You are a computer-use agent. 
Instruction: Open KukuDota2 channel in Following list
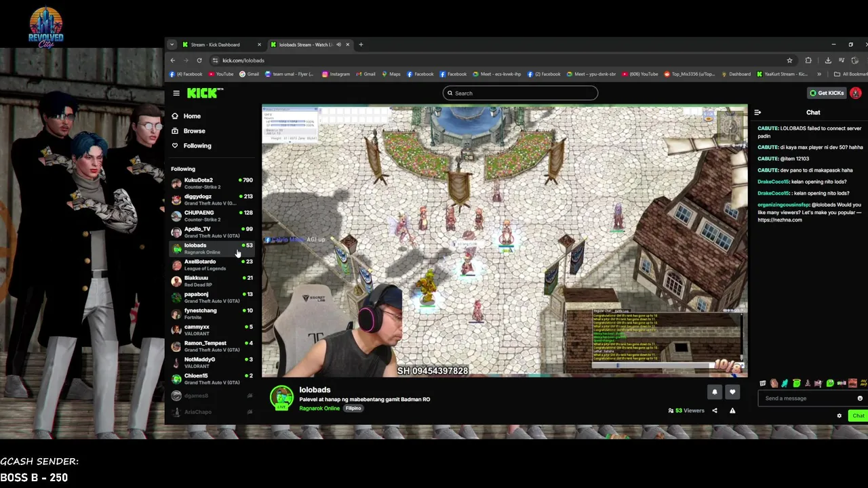212,184
